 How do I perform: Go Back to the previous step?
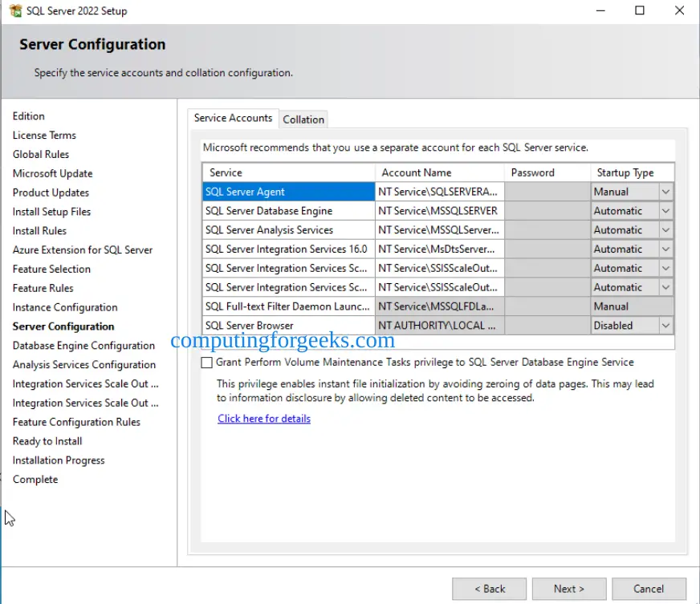point(490,589)
